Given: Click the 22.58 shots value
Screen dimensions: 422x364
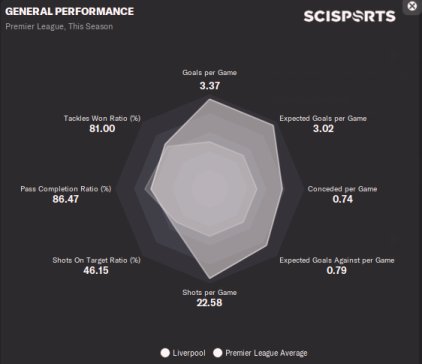Looking at the screenshot, I should click(x=209, y=303).
